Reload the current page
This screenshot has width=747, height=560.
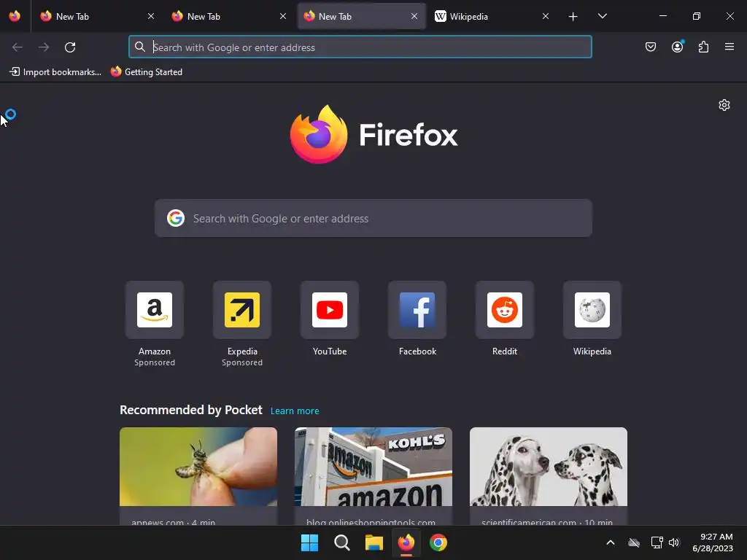pos(70,47)
